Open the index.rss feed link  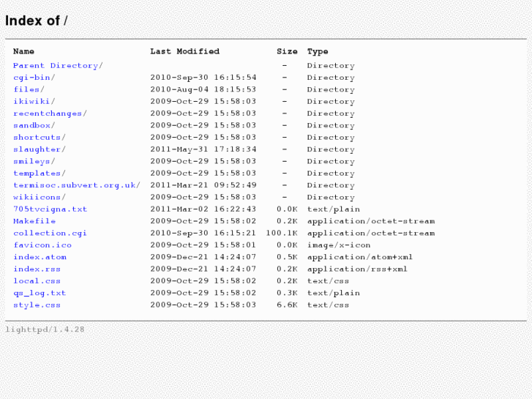click(37, 269)
